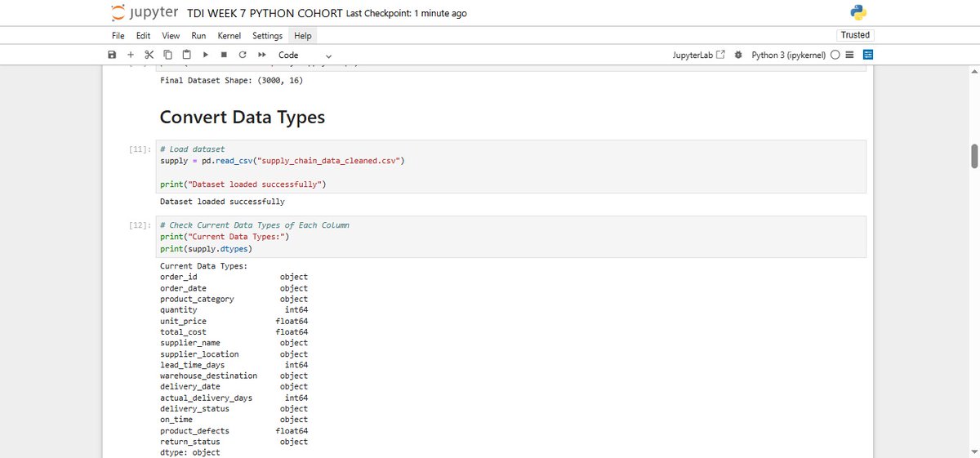Open the cell type Code dropdown
Screen dimensions: 980x458
coord(305,55)
